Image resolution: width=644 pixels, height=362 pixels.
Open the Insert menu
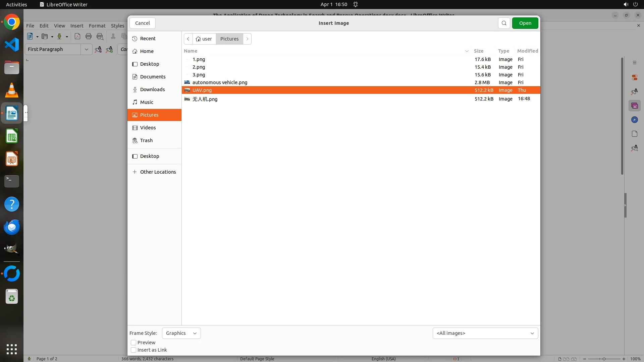[x=76, y=26]
